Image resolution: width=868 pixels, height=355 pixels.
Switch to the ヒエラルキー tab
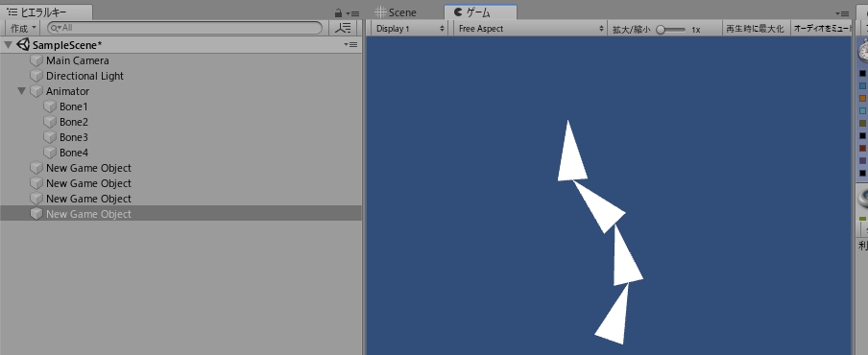[46, 12]
